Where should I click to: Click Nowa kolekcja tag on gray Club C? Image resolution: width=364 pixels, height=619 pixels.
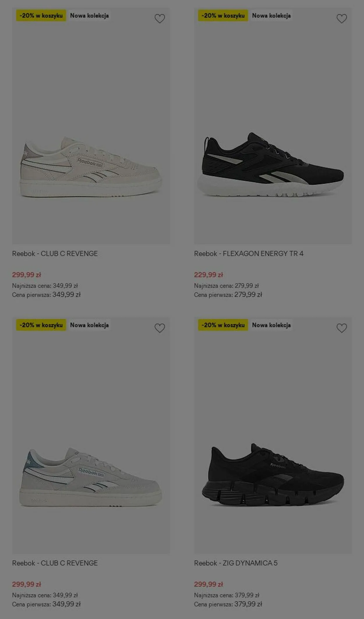coord(89,325)
